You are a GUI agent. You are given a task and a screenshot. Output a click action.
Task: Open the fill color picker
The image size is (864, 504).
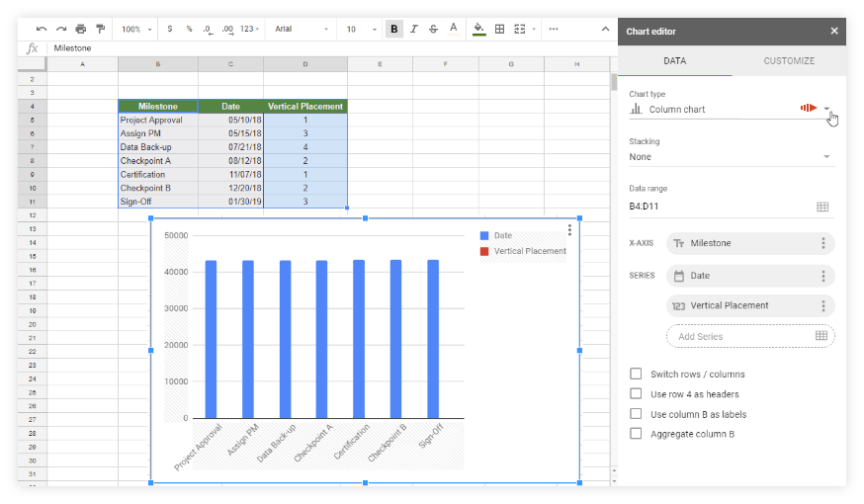coord(478,29)
